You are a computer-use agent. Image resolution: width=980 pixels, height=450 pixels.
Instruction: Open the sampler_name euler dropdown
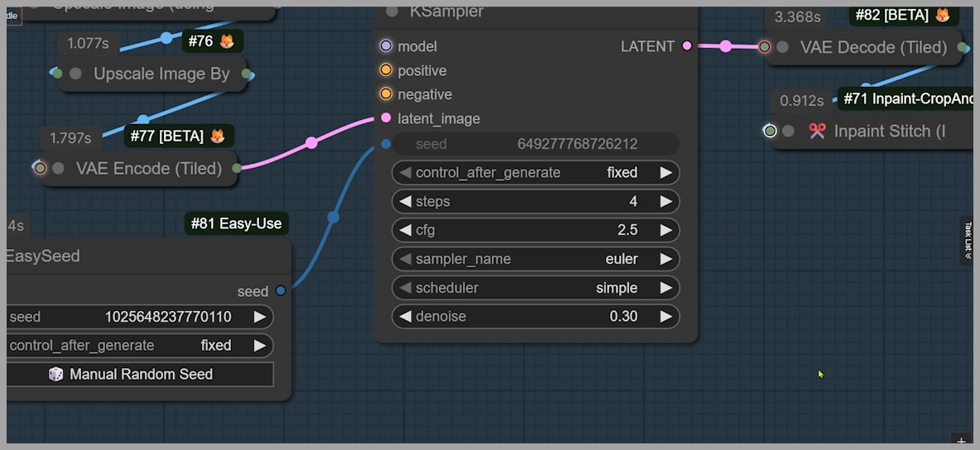click(x=535, y=259)
